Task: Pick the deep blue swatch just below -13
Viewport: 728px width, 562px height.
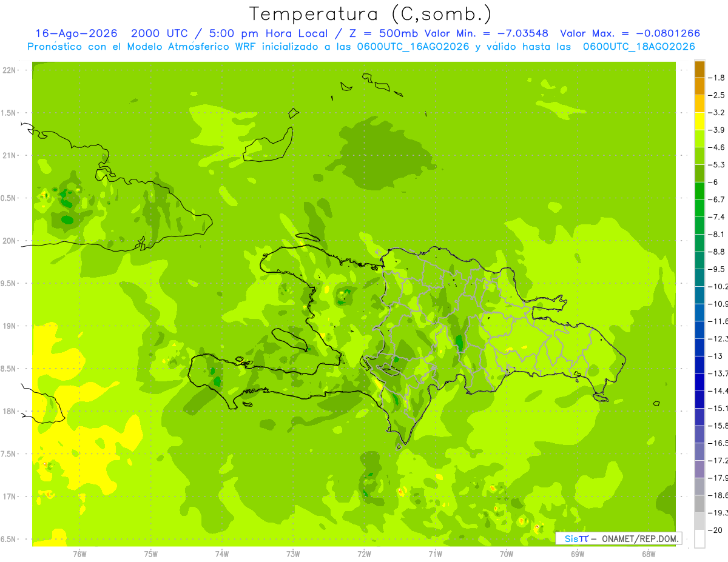Action: tap(699, 365)
